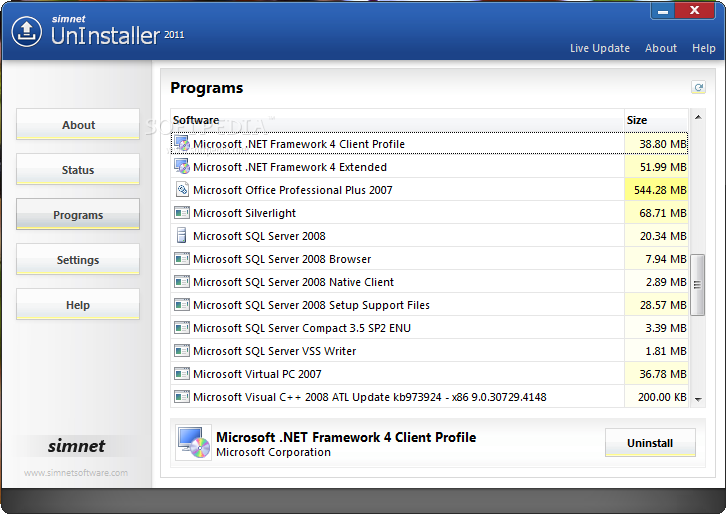Click Microsoft Corporation publisher text
Image resolution: width=726 pixels, height=514 pixels.
point(273,452)
